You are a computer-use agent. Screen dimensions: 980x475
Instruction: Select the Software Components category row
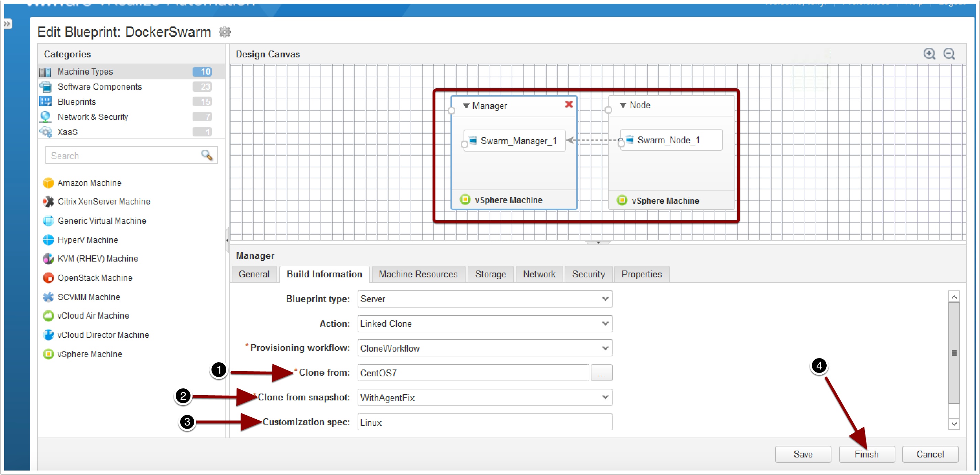pos(131,87)
